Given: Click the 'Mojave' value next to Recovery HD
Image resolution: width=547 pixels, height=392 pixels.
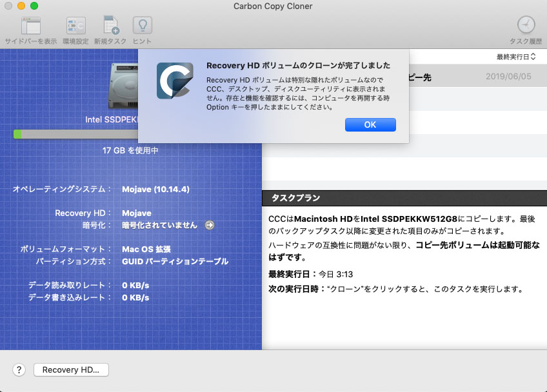Looking at the screenshot, I should (136, 213).
